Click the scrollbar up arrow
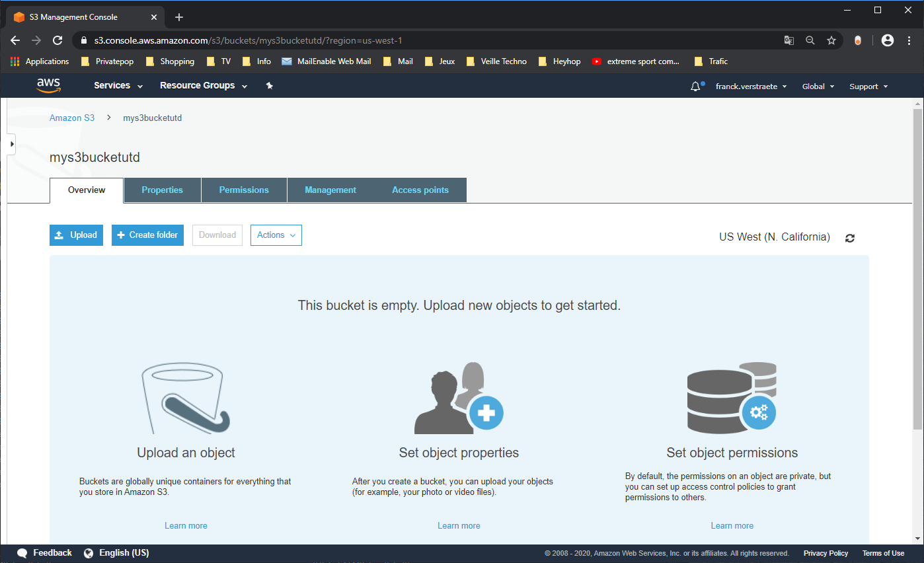The image size is (924, 563). [x=918, y=104]
